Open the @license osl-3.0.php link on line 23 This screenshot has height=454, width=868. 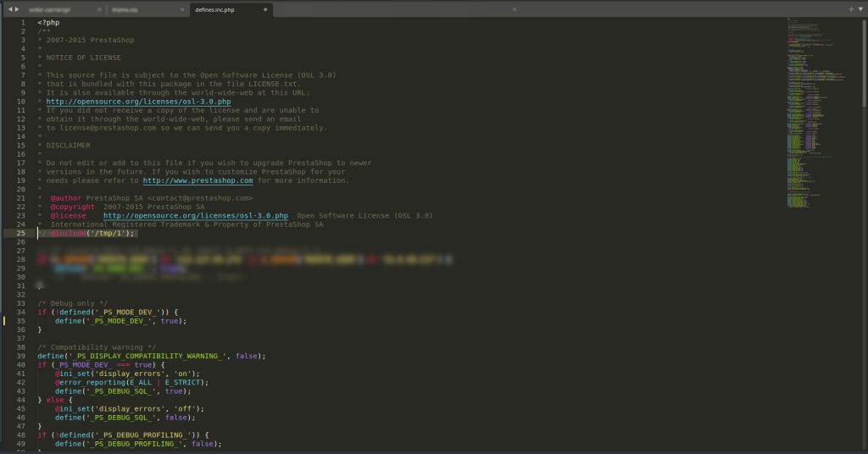click(195, 216)
